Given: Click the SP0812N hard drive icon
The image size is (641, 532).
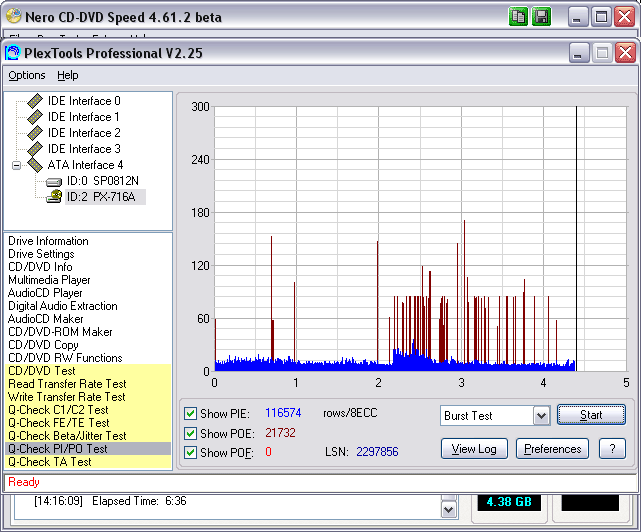Looking at the screenshot, I should (54, 182).
